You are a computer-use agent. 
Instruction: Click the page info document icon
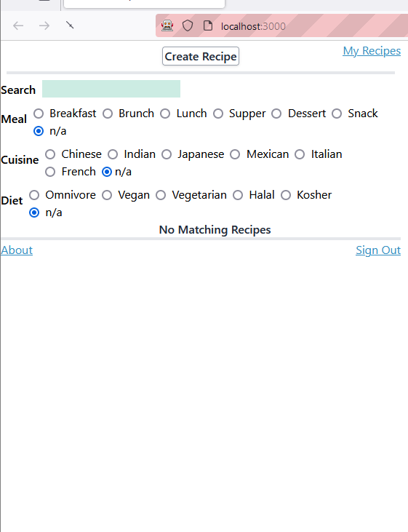click(x=208, y=25)
